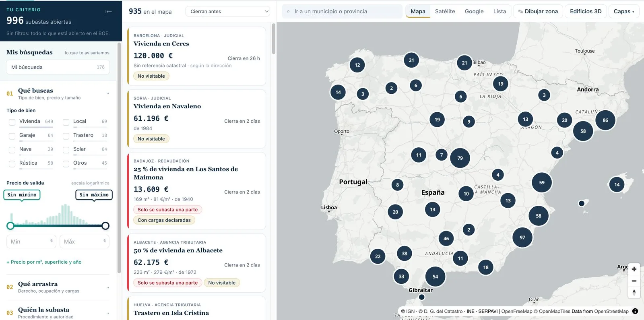Focus the municipio o provincia search field

point(342,11)
